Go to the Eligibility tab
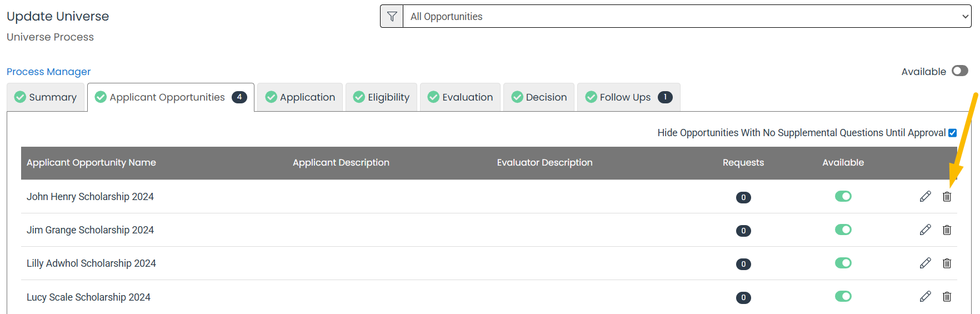The height and width of the screenshot is (314, 980). pos(381,97)
